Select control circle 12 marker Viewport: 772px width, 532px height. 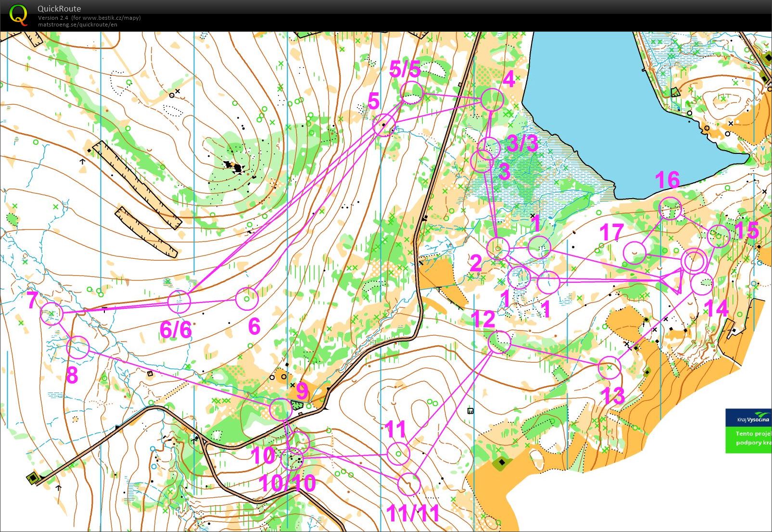click(499, 342)
